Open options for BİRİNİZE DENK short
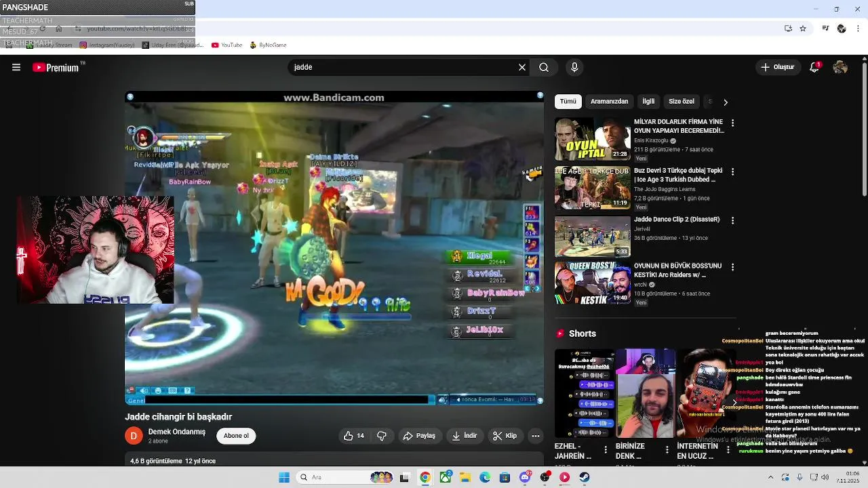This screenshot has width=868, height=488. (x=667, y=449)
